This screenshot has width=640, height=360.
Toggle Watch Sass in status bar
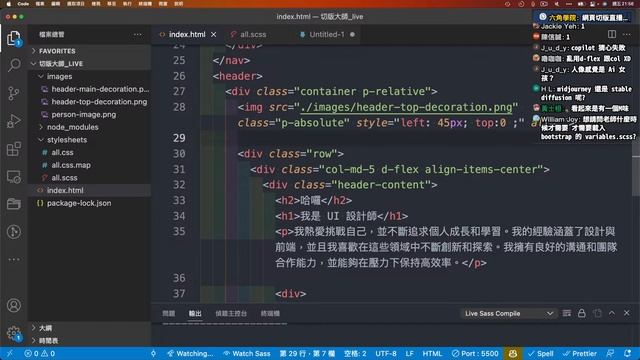[x=247, y=353]
